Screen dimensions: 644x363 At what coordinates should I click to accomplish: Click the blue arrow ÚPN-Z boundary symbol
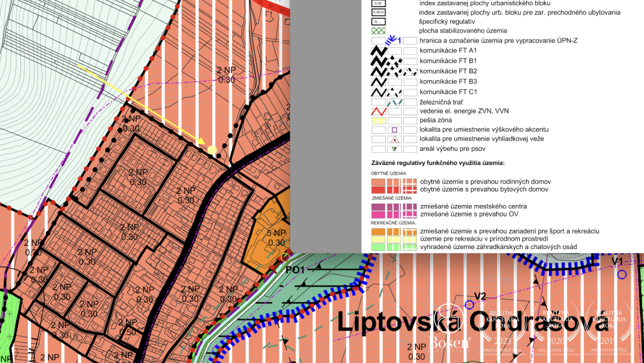tap(393, 39)
